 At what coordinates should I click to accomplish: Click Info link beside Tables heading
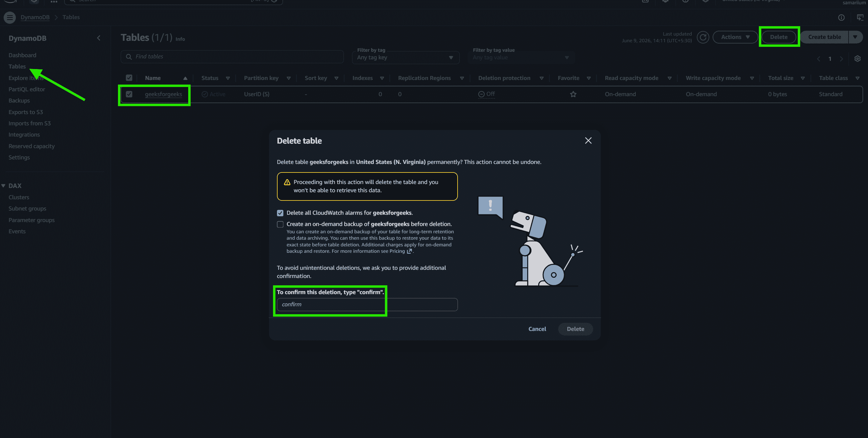click(180, 39)
